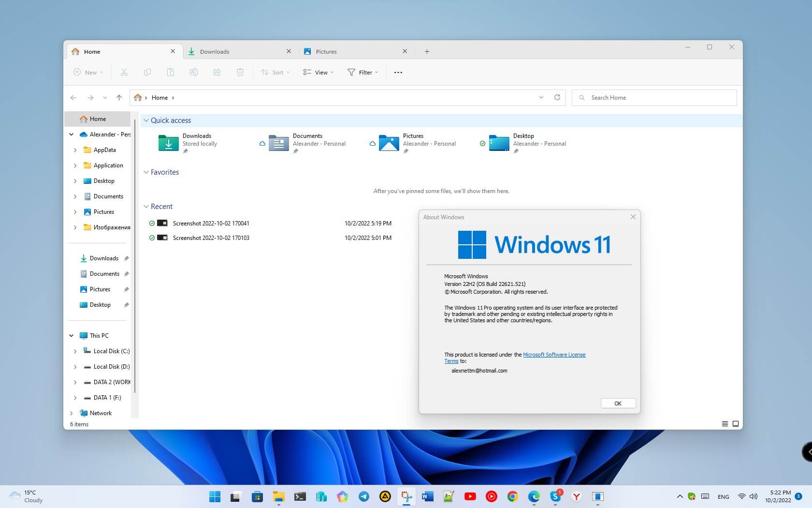Click the Cut scissors icon in toolbar

point(124,72)
